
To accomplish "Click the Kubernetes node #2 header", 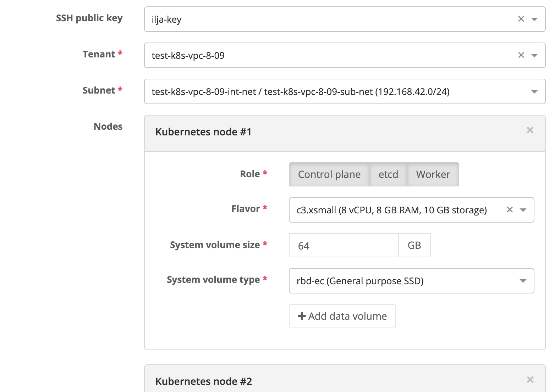I will [x=345, y=379].
